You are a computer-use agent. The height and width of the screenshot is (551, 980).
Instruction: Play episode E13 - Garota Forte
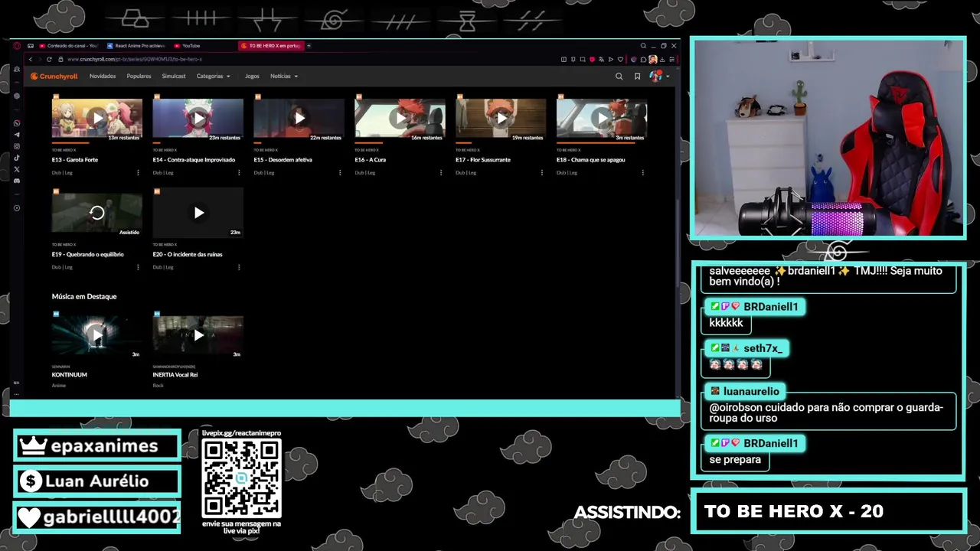tap(97, 119)
